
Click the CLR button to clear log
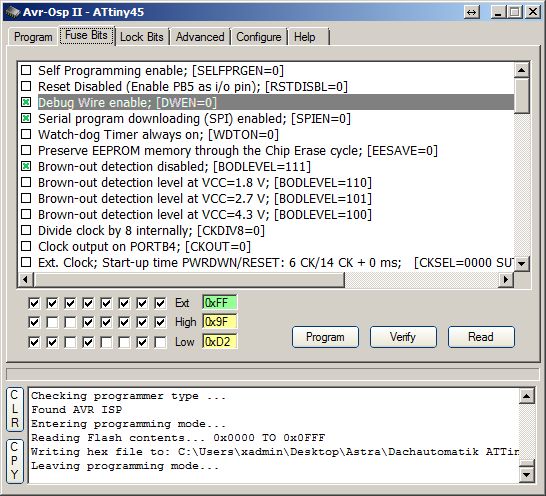pyautogui.click(x=15, y=409)
